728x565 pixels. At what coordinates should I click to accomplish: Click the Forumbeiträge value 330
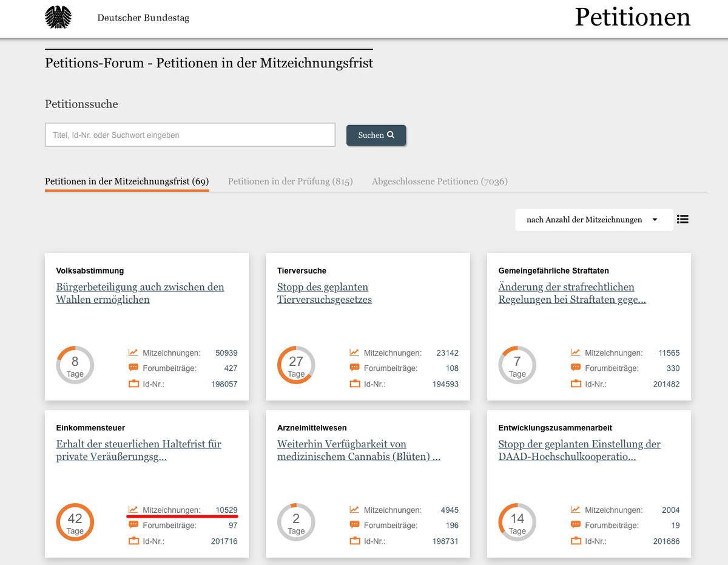point(673,368)
